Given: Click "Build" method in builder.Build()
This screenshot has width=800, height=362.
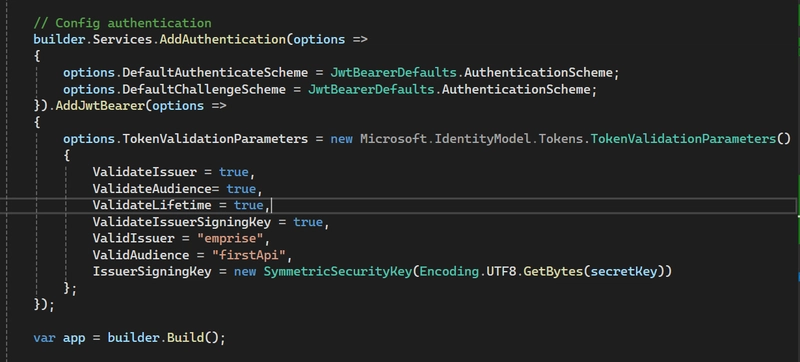Looking at the screenshot, I should [185, 338].
